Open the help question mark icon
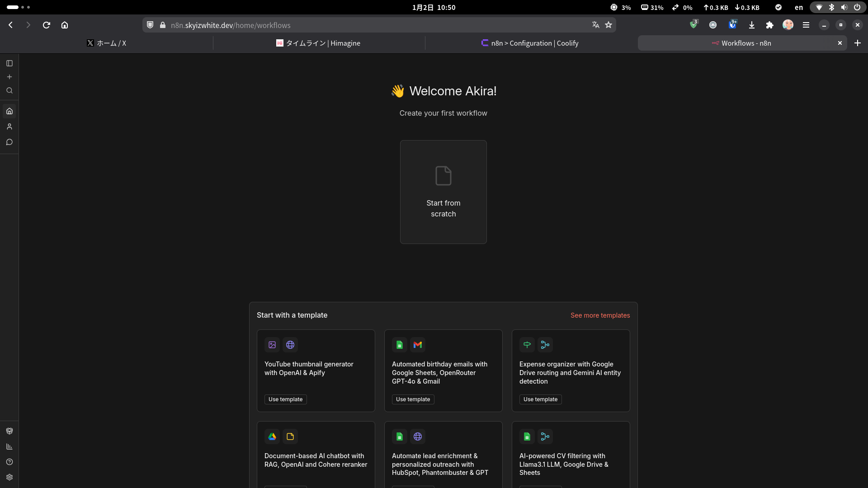The height and width of the screenshot is (488, 868). (x=9, y=462)
